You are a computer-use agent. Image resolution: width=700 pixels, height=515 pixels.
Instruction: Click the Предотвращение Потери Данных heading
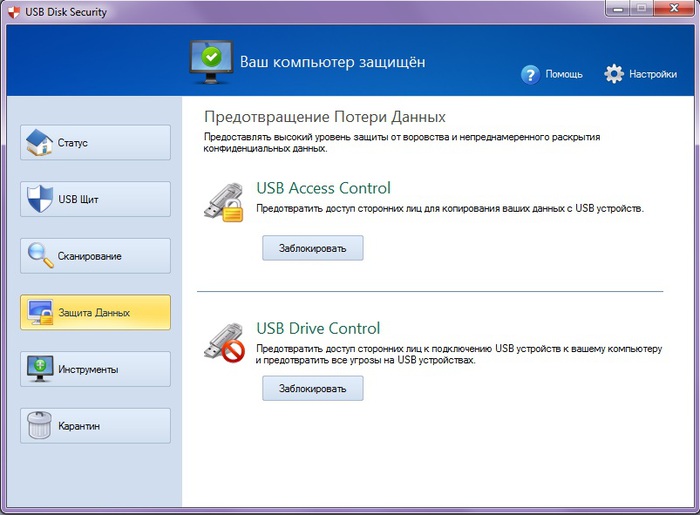tap(325, 117)
